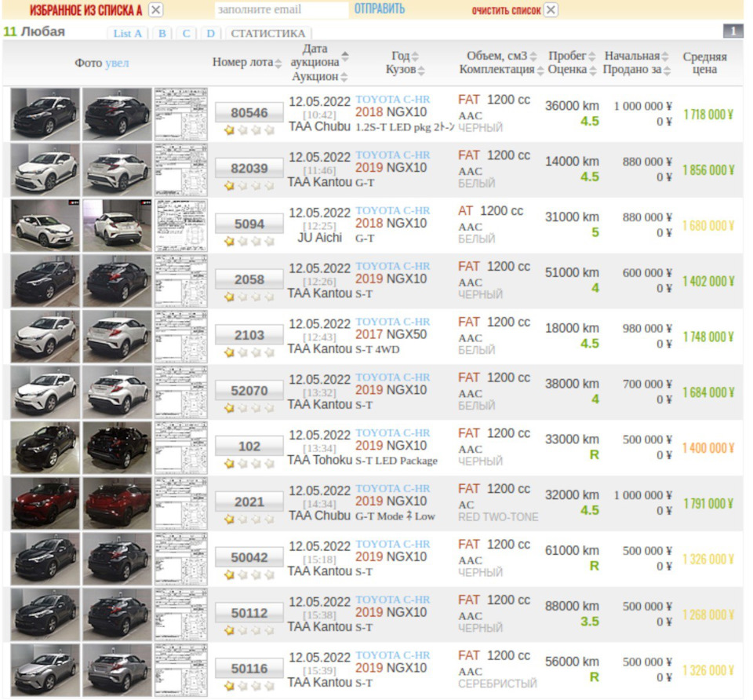Click sort arrows next to Кузов

tap(421, 71)
